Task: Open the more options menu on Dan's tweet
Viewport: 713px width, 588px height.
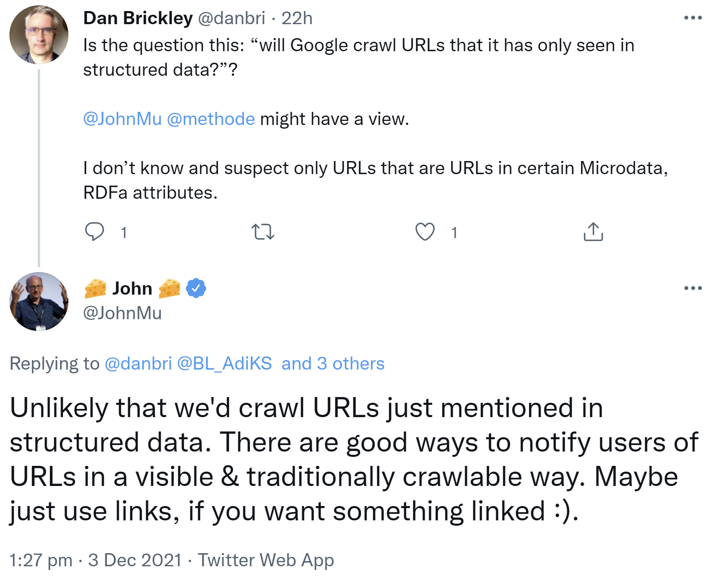Action: click(693, 18)
